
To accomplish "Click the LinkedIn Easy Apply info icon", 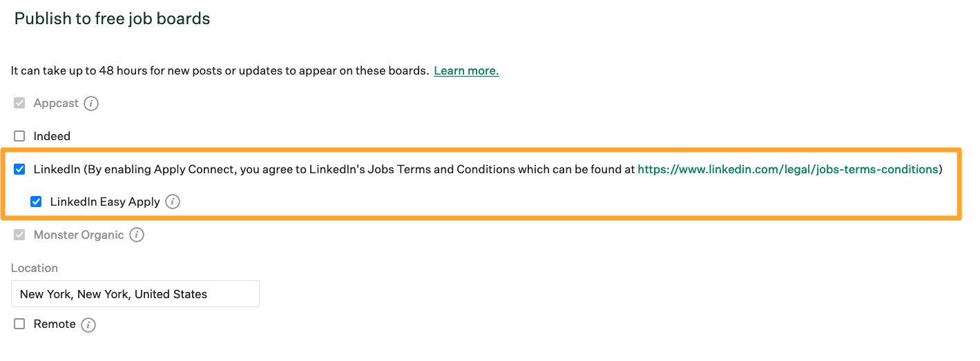I will click(173, 202).
